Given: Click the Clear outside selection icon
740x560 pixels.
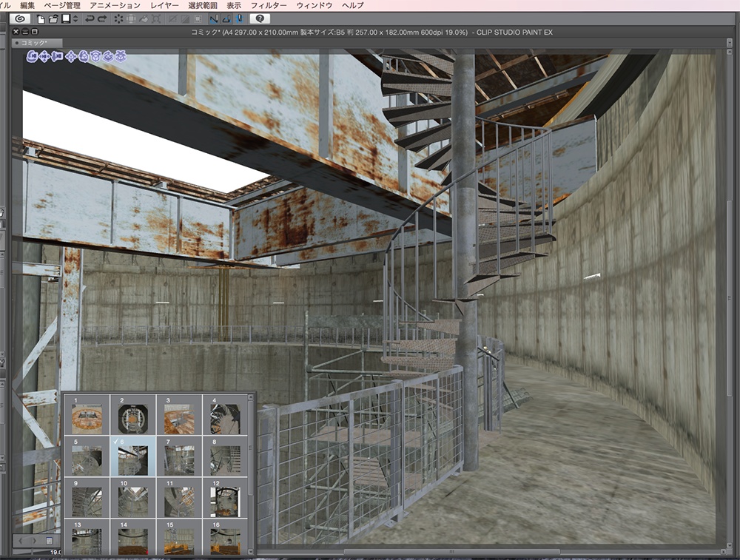Looking at the screenshot, I should coord(131,19).
